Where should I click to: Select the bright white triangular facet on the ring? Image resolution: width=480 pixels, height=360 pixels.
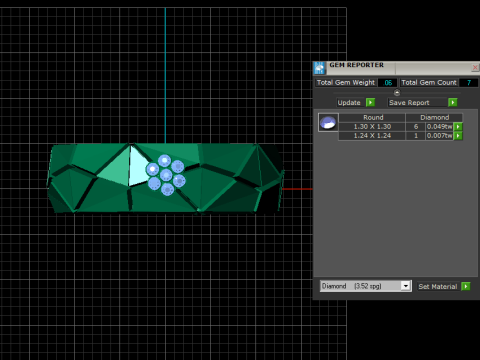(x=137, y=166)
